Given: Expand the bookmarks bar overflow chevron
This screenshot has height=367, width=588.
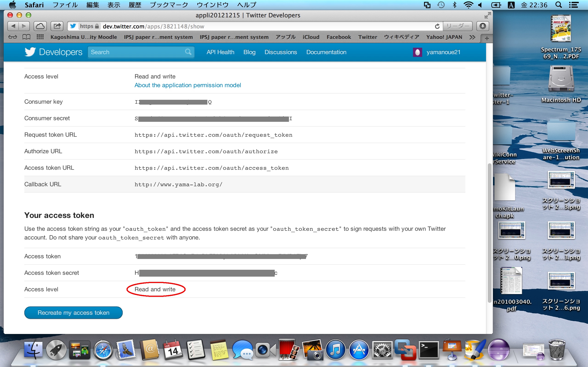Looking at the screenshot, I should coord(472,37).
